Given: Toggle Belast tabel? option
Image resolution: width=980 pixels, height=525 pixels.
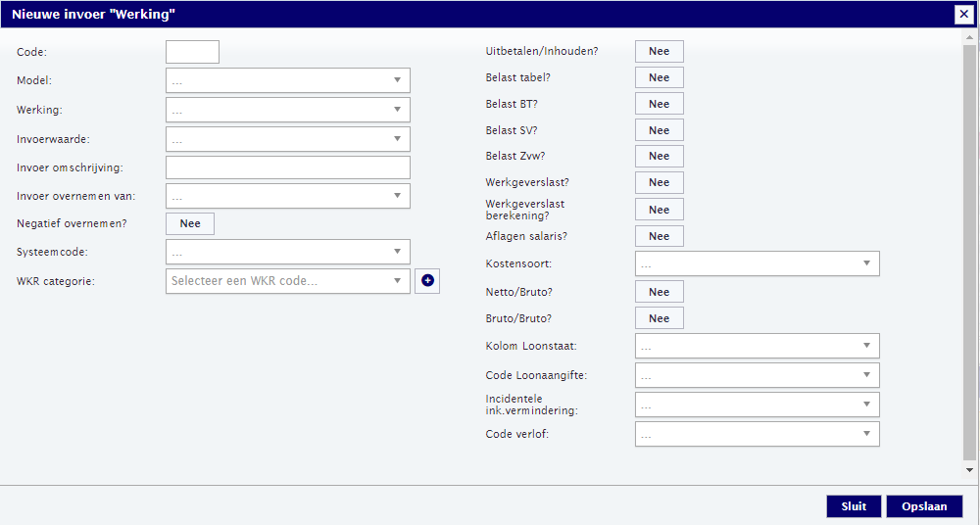Looking at the screenshot, I should pyautogui.click(x=660, y=77).
